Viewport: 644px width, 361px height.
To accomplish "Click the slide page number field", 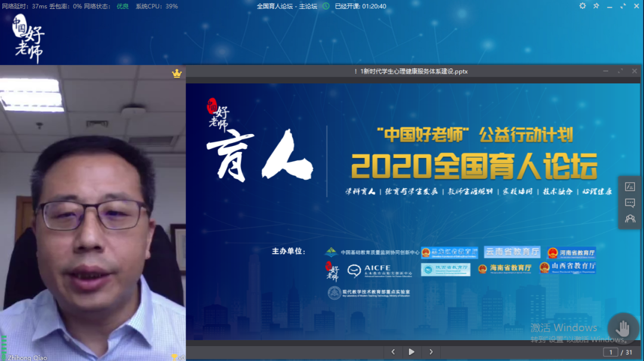I will pos(611,352).
